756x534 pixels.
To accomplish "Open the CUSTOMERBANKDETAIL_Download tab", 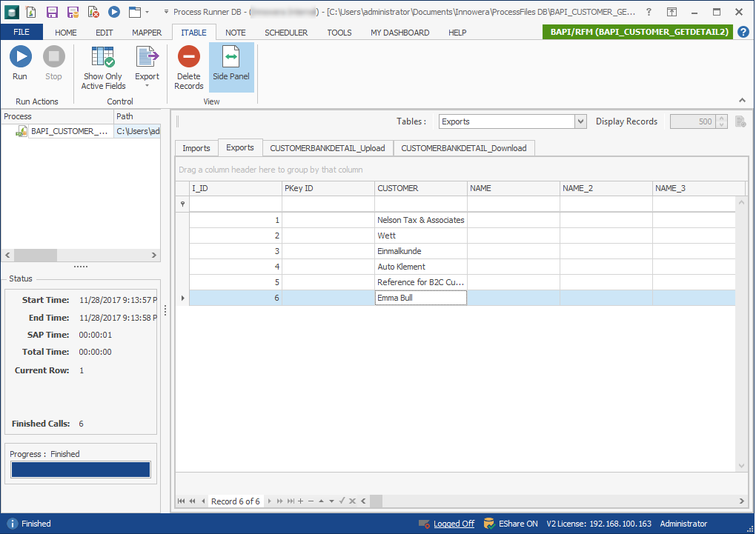I will tap(463, 148).
